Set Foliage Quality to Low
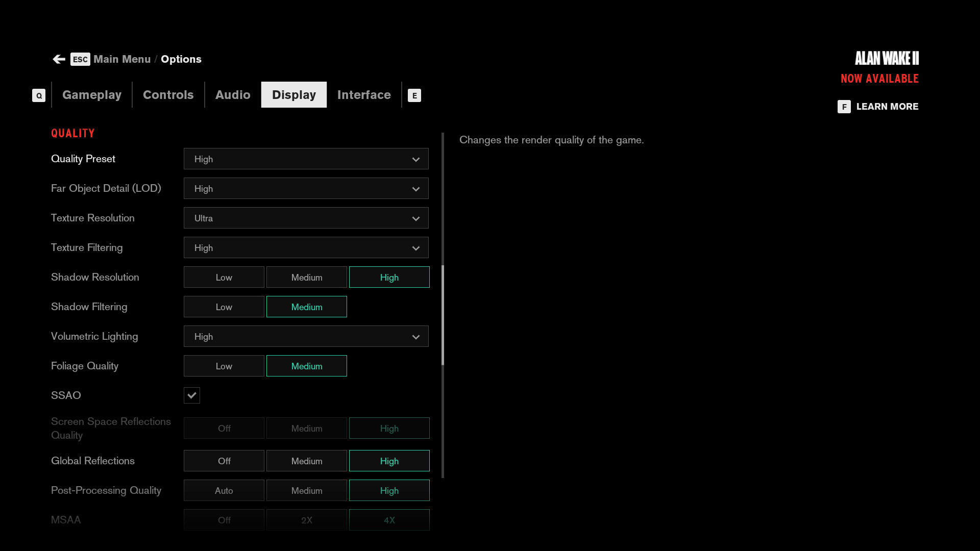Screen dimensions: 980x551 pyautogui.click(x=224, y=366)
